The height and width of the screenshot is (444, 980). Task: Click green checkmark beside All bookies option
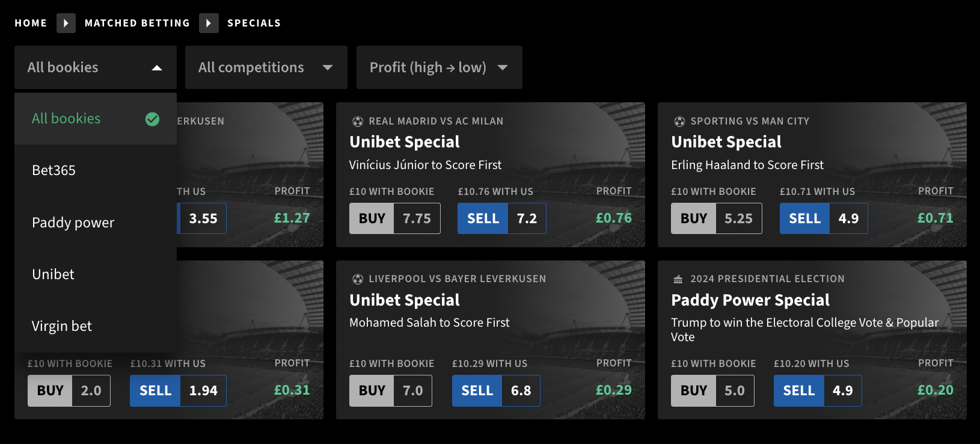153,119
